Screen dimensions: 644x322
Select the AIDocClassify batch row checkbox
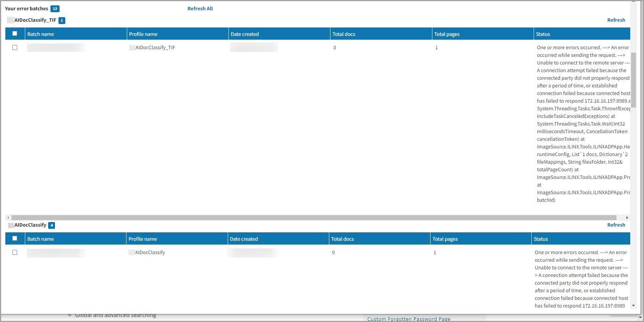(15, 253)
